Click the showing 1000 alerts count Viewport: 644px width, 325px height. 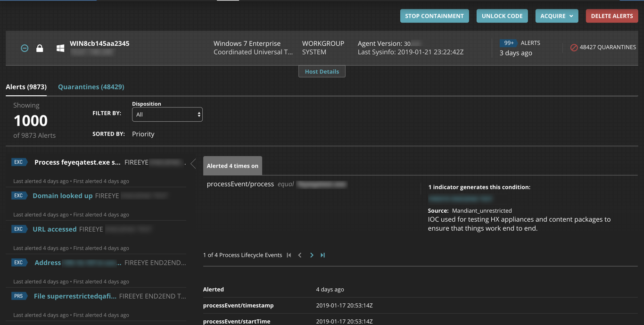point(31,121)
